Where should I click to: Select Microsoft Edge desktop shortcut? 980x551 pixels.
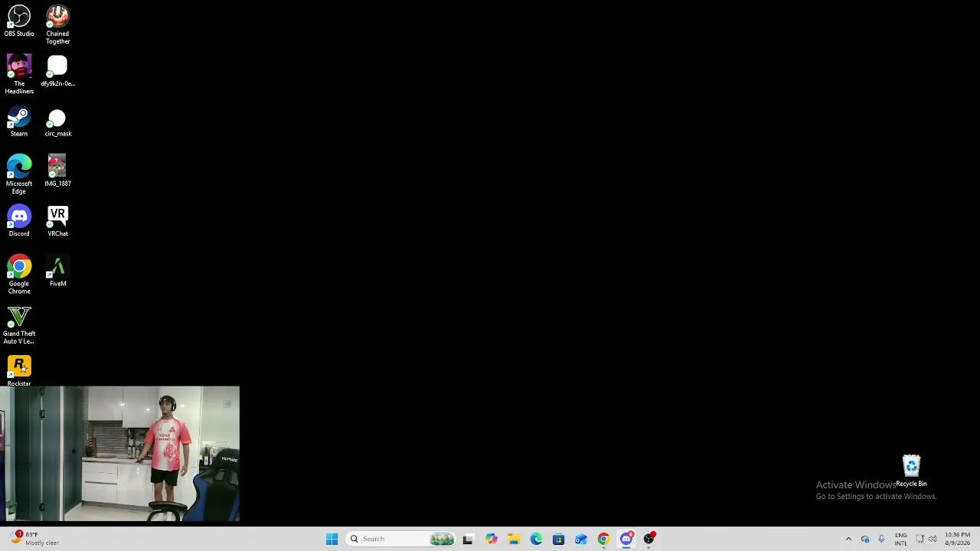(19, 174)
